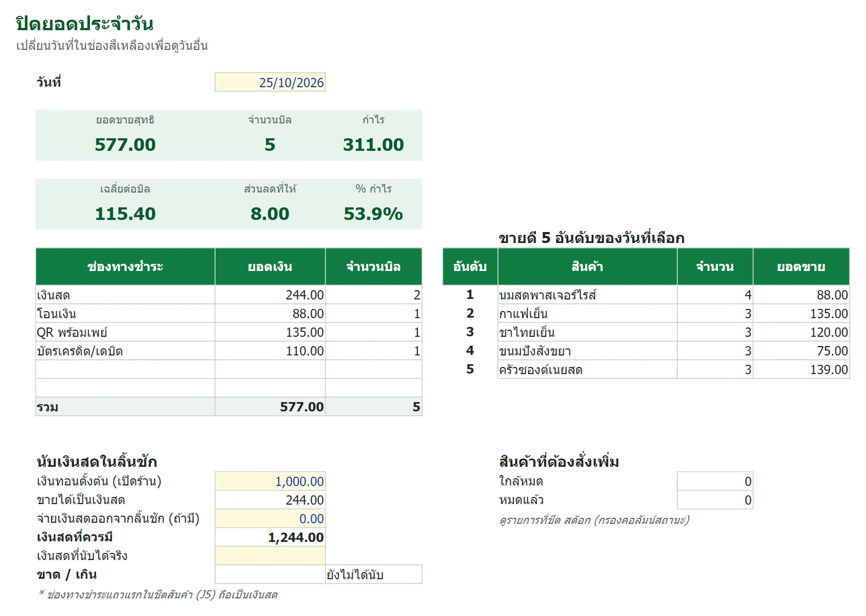Click the discount given value 8.00

tap(270, 213)
